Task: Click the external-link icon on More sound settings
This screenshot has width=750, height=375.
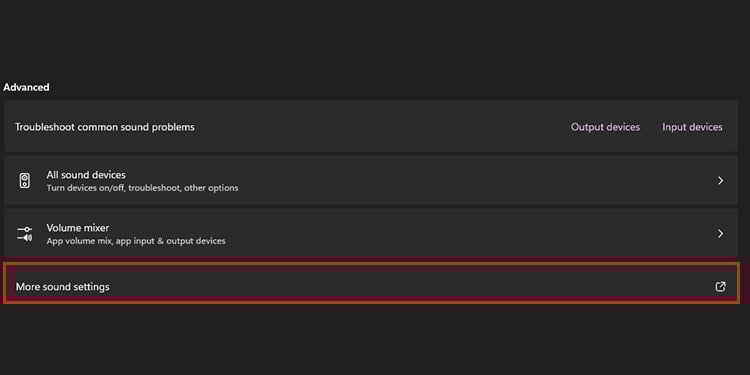Action: coord(720,287)
